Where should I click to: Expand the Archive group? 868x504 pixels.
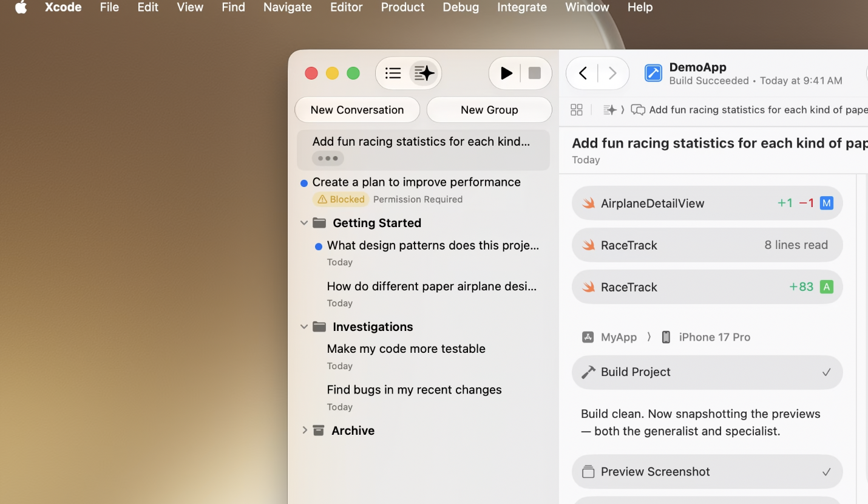tap(305, 430)
